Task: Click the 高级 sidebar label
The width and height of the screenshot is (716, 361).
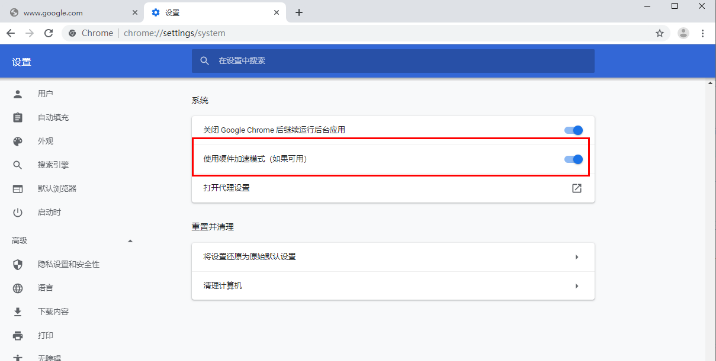Action: [20, 241]
